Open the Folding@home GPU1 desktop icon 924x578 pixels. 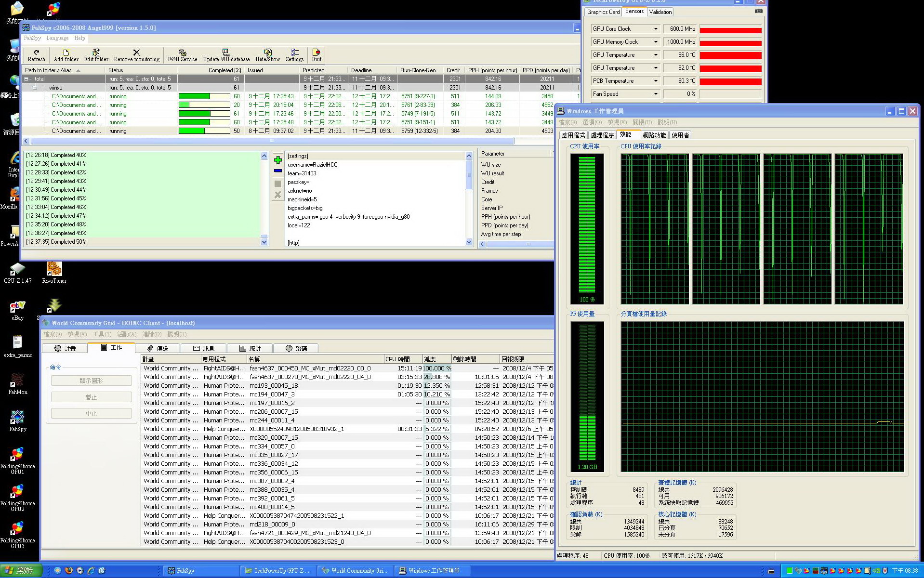(x=18, y=461)
